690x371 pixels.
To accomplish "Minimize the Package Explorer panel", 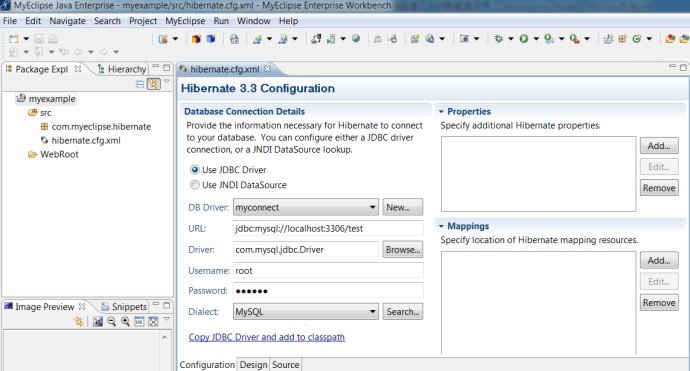I will [156, 67].
